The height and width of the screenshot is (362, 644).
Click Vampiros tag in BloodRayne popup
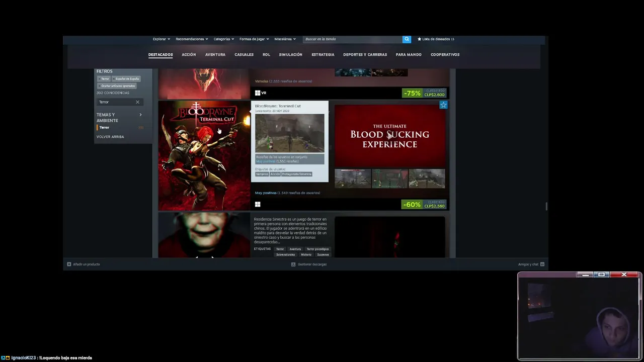(262, 174)
